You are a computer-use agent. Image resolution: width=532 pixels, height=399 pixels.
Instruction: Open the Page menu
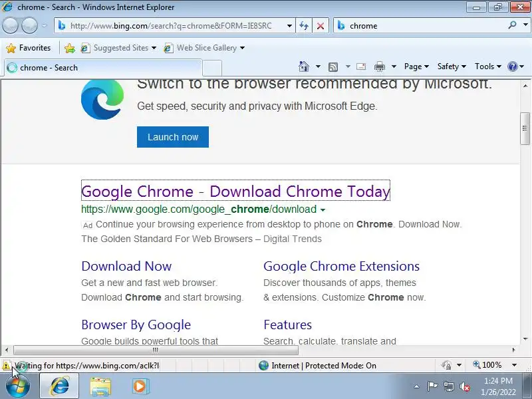click(416, 66)
